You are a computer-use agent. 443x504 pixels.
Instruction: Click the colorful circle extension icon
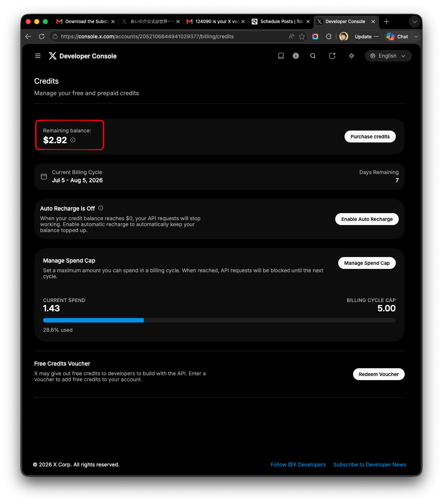[315, 36]
